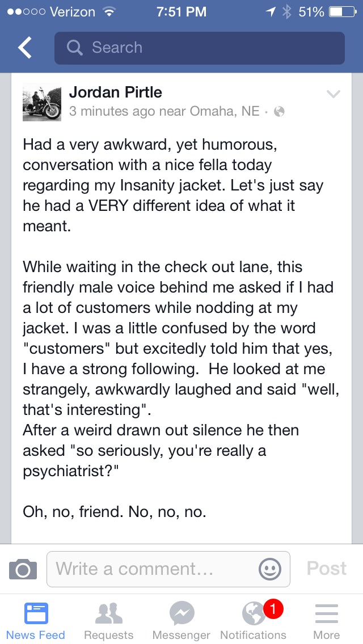Switch to the Requests tab label

point(108,635)
